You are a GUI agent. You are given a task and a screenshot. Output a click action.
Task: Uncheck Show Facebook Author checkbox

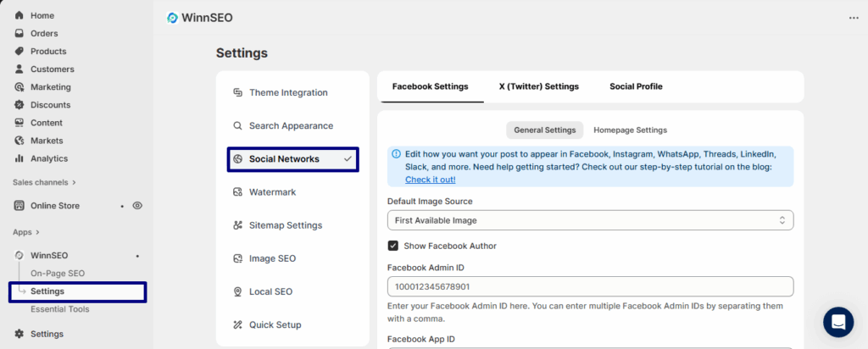(393, 246)
